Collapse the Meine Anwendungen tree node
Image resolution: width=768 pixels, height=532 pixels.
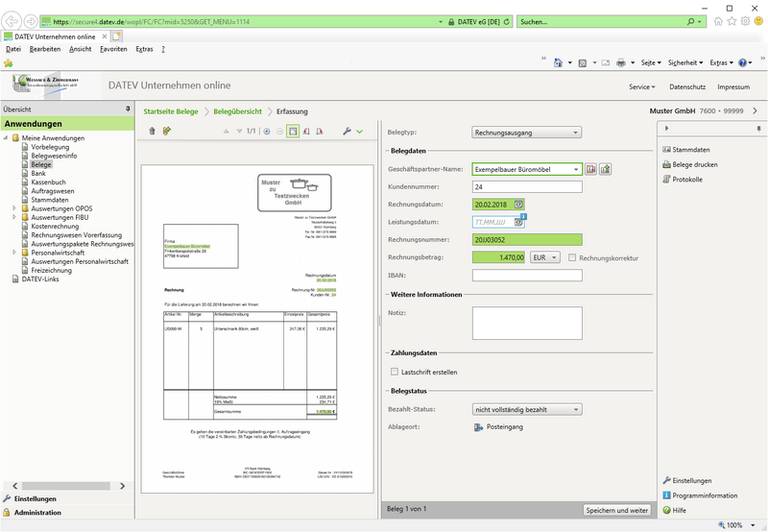point(6,138)
